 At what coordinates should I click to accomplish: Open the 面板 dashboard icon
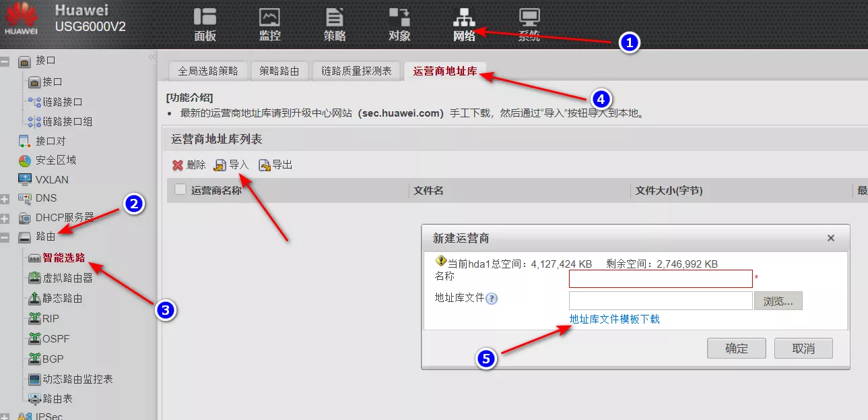pos(205,18)
